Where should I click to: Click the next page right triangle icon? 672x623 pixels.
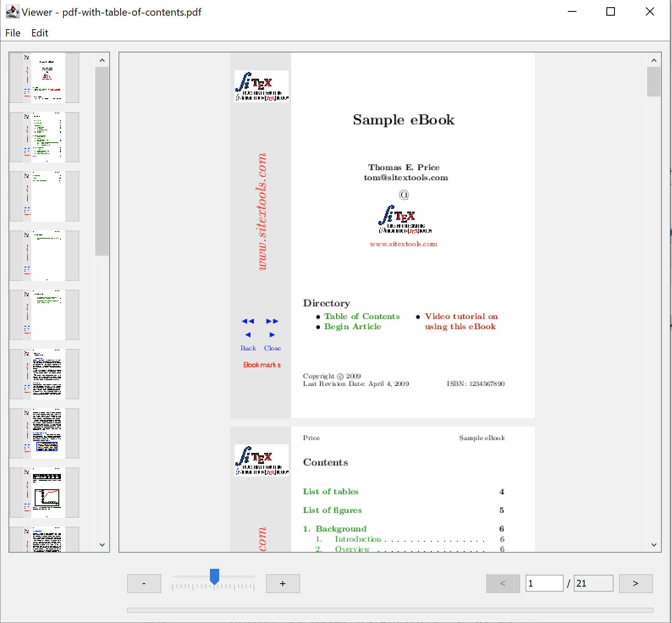click(272, 335)
